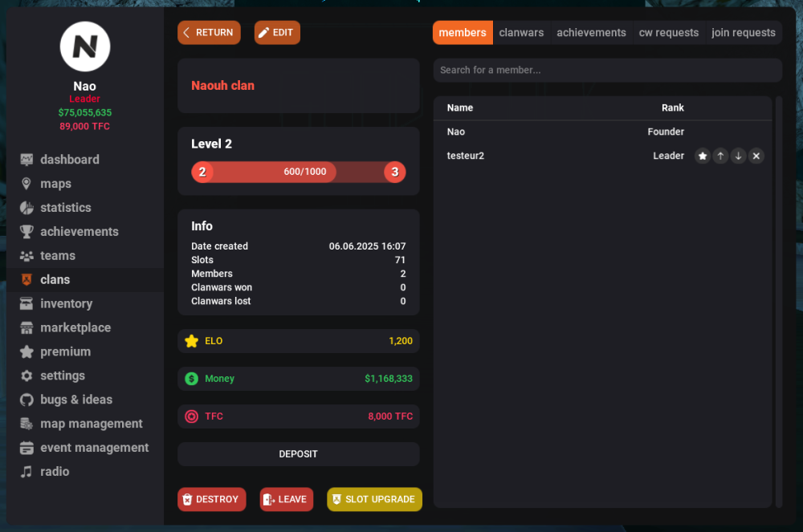
Task: Click the member list scrollbar
Action: (779, 302)
